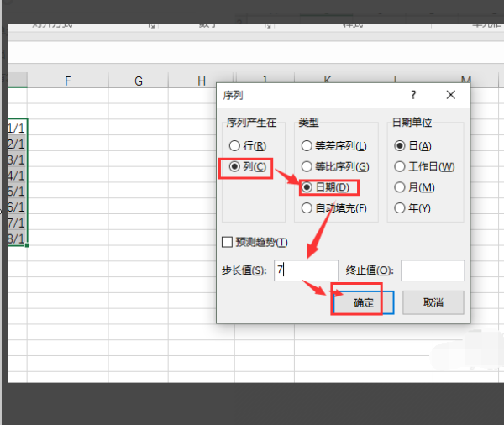Click the cell showing 7/1
The height and width of the screenshot is (425, 504).
[x=18, y=222]
